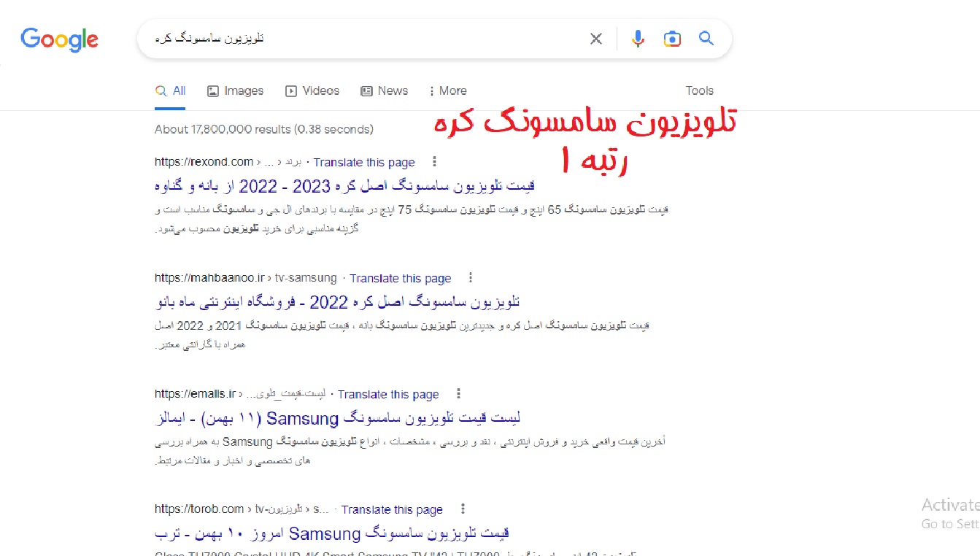Viewport: 980px width, 556px height.
Task: Open search by image camera icon
Action: point(672,39)
